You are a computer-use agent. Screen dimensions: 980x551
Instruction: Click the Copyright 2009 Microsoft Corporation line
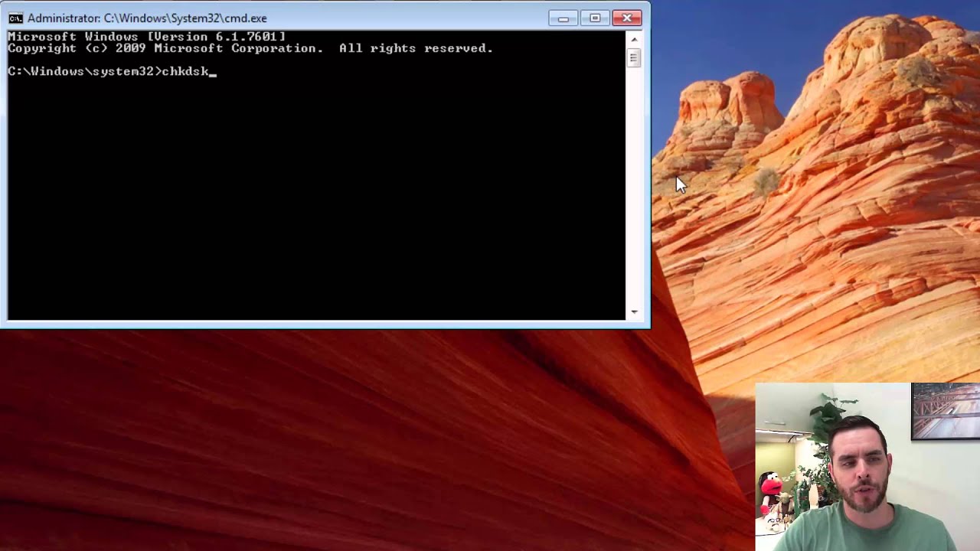[249, 47]
